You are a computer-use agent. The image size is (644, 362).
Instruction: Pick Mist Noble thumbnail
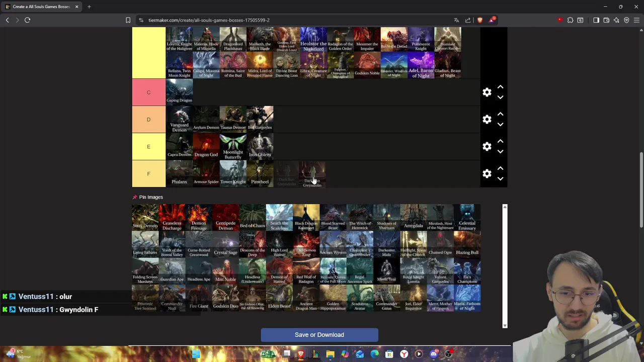pos(225,271)
